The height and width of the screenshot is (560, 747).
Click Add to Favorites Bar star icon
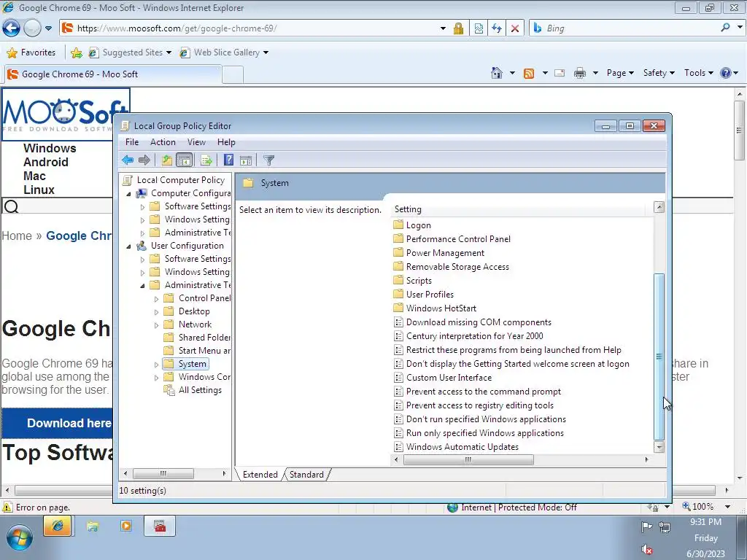pos(76,52)
